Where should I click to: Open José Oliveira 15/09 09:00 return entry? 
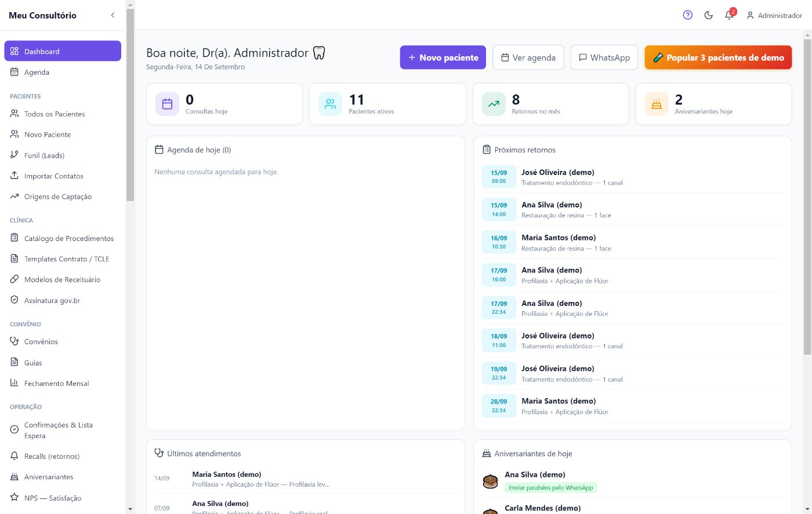(x=633, y=177)
